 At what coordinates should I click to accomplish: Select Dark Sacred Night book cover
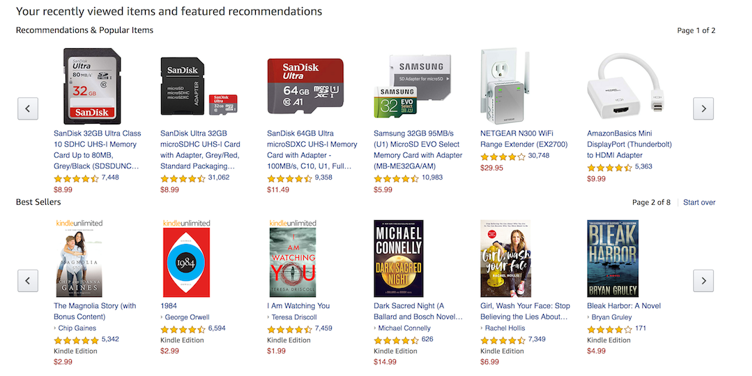pyautogui.click(x=399, y=258)
